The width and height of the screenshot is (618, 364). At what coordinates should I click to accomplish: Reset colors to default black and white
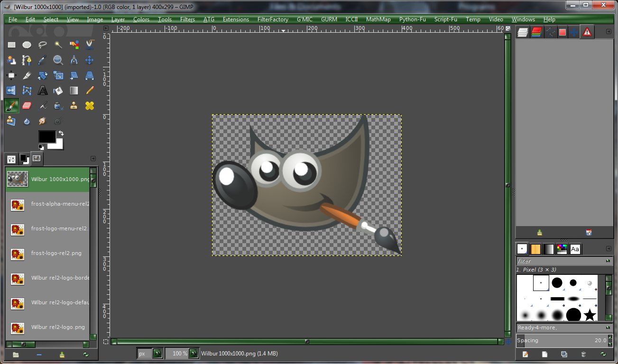(x=41, y=146)
